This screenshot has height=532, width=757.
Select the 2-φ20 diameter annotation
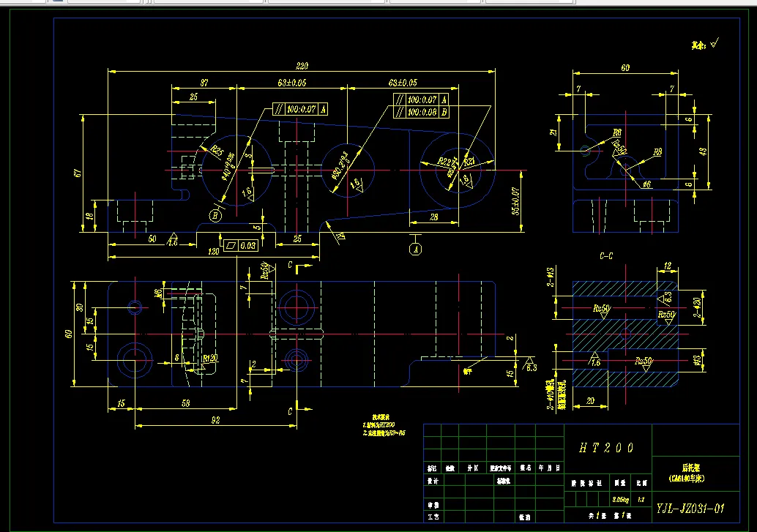pos(697,307)
